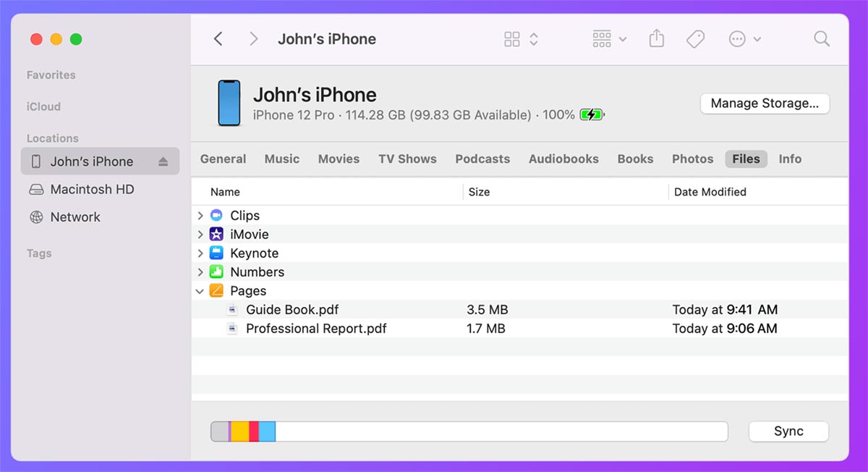Click the Keynote app icon
868x472 pixels.
pyautogui.click(x=216, y=253)
